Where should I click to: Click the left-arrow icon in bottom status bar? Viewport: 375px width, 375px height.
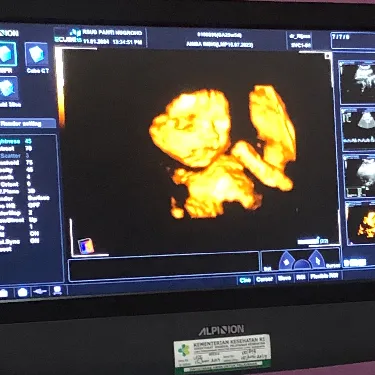click(x=40, y=292)
